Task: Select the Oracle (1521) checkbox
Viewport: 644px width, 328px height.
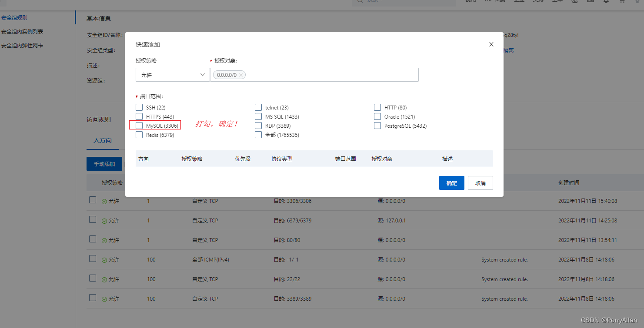Action: 377,116
